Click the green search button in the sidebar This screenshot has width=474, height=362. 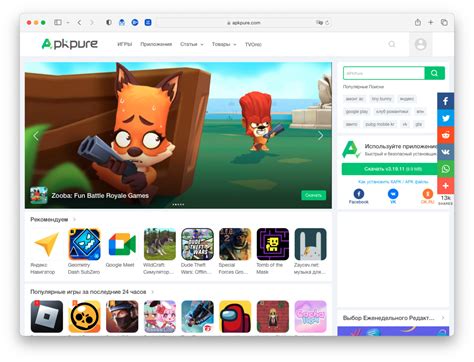(434, 73)
